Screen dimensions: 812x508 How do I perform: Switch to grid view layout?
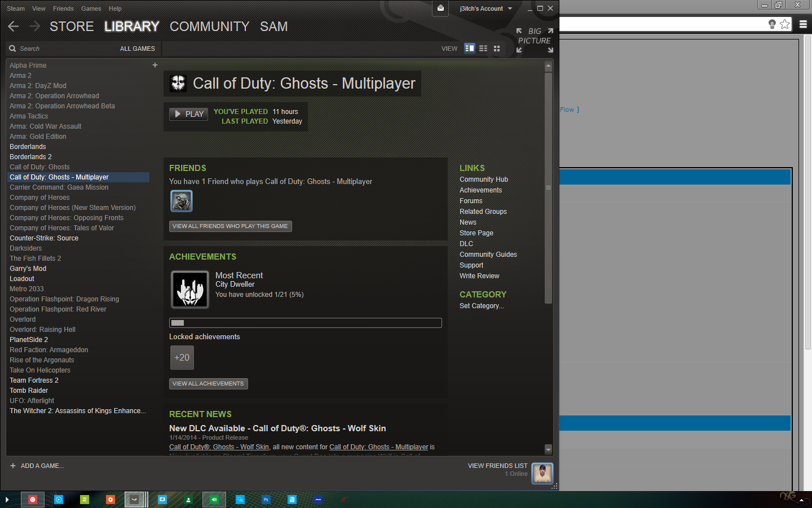pyautogui.click(x=497, y=49)
